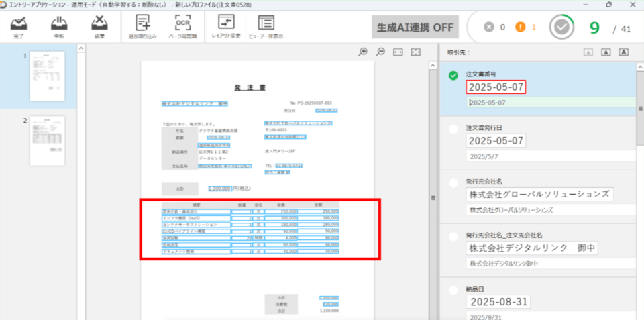The image size is (644, 320).
Task: Click the progress count 9 / 41
Action: coord(610,28)
